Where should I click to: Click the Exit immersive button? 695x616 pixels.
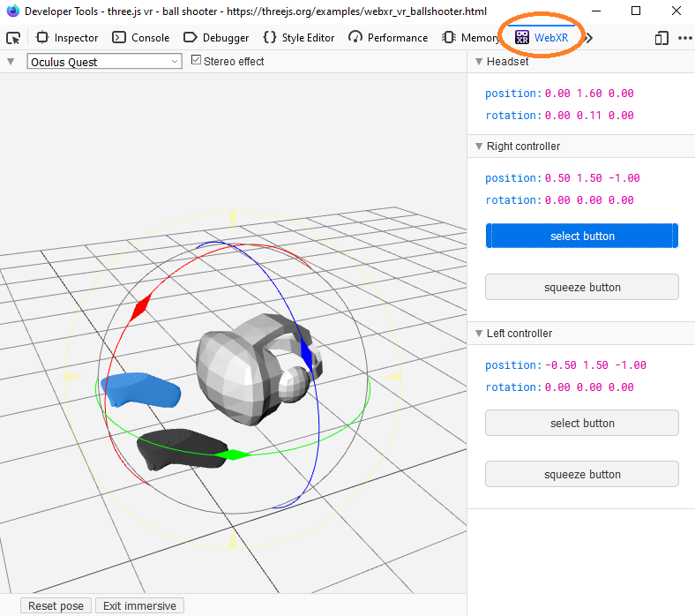(139, 605)
